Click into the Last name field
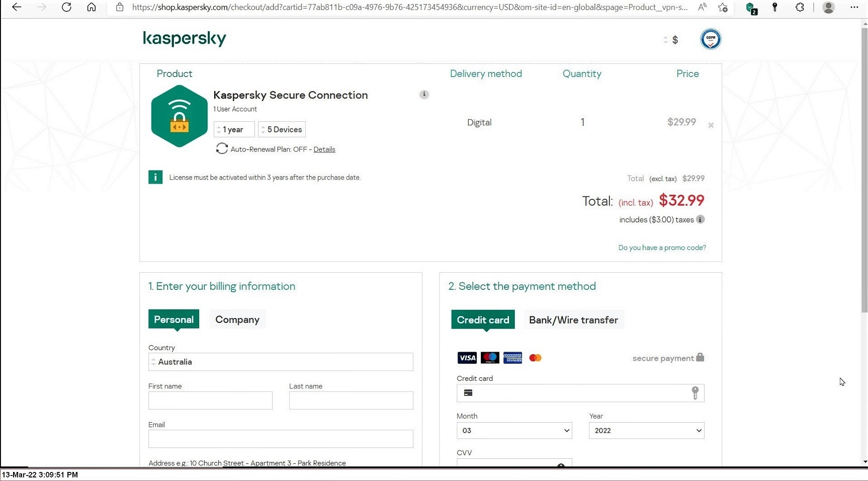The image size is (868, 481). tap(351, 400)
